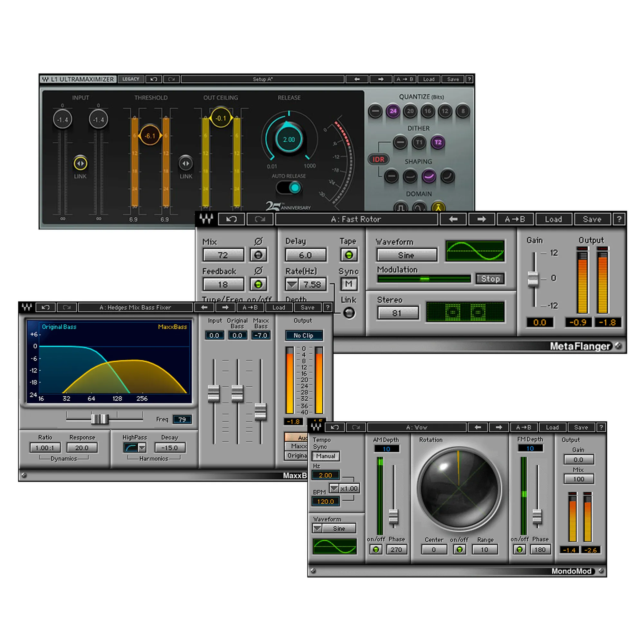
Task: Open tempo multiplier dropdown in MondoMod
Action: click(x=334, y=488)
